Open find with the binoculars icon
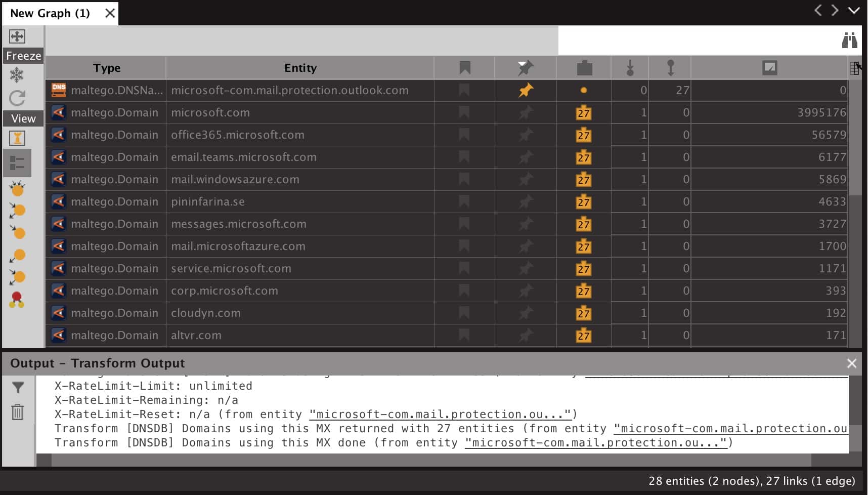868x495 pixels. [x=850, y=40]
